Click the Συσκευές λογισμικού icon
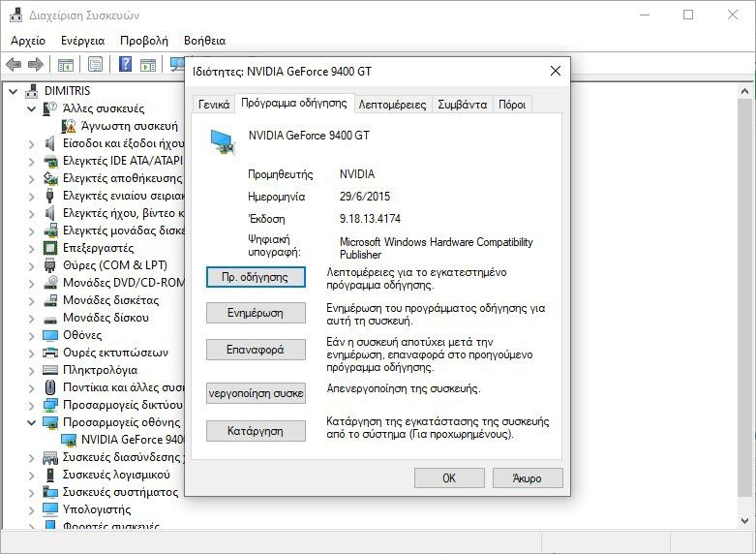 tap(50, 475)
